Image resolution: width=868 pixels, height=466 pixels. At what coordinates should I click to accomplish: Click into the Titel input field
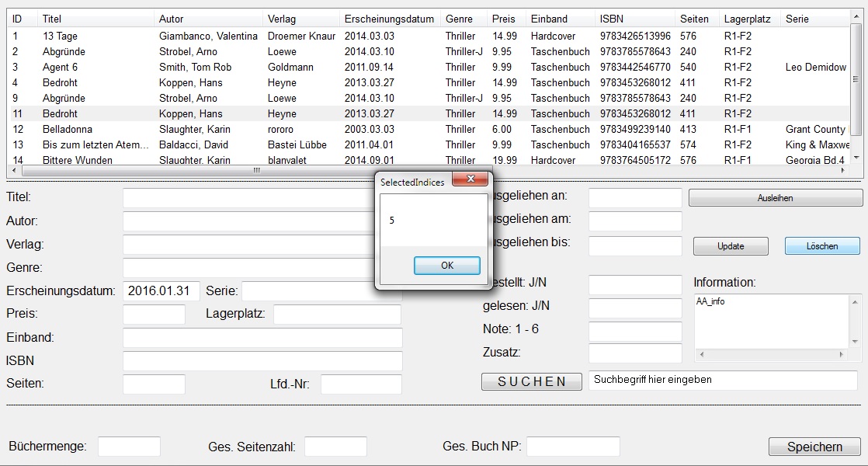click(x=248, y=198)
